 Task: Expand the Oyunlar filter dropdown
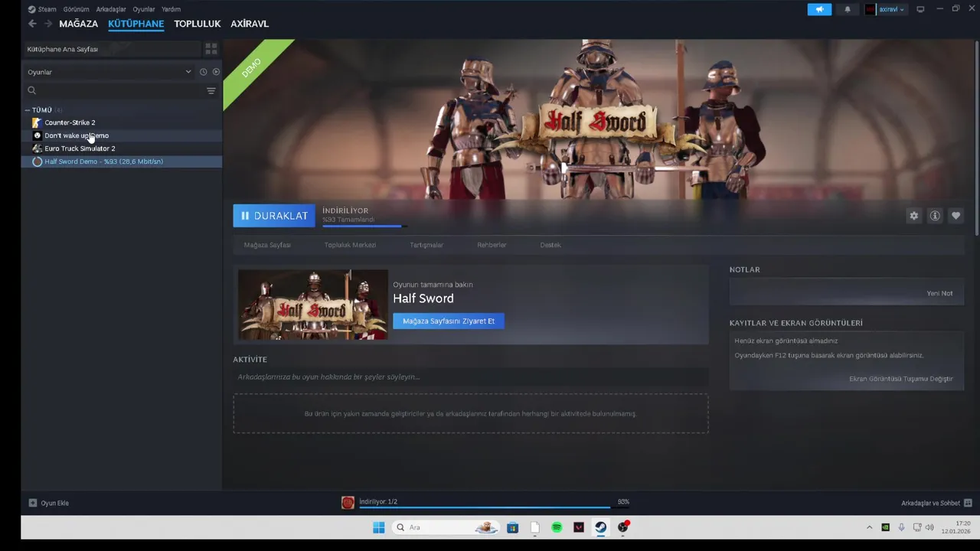(x=109, y=72)
